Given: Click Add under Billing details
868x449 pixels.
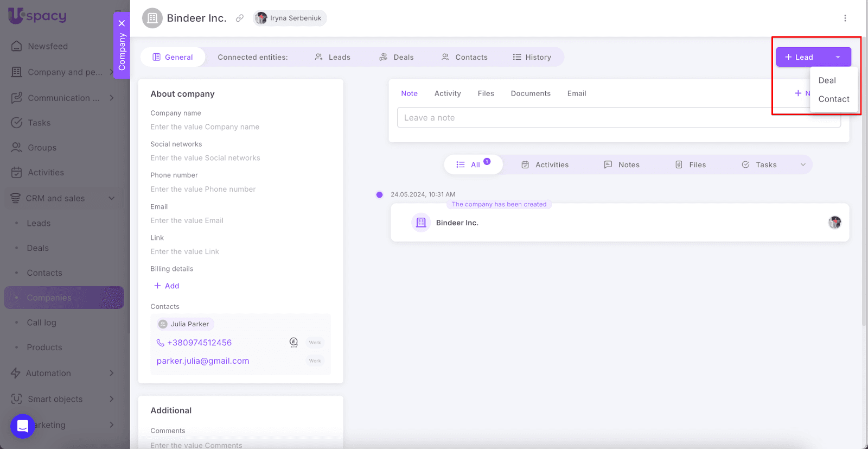Looking at the screenshot, I should (167, 286).
